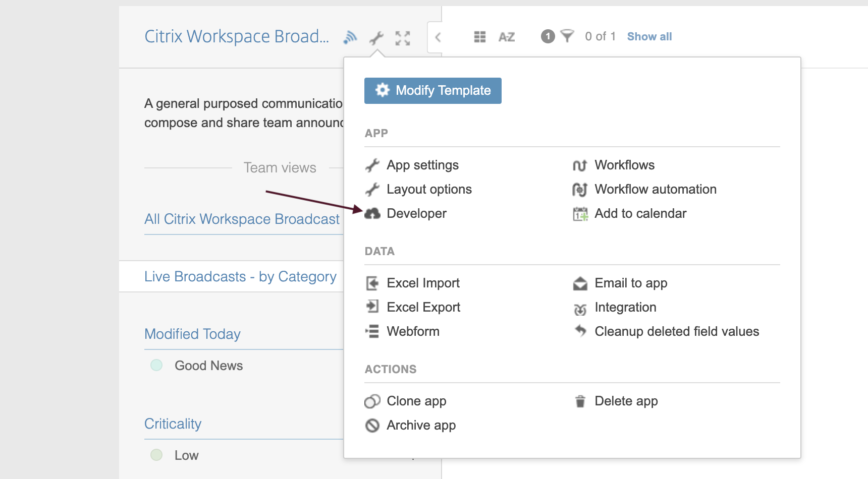Click the Developer cloud icon
This screenshot has height=479, width=868.
(x=372, y=214)
